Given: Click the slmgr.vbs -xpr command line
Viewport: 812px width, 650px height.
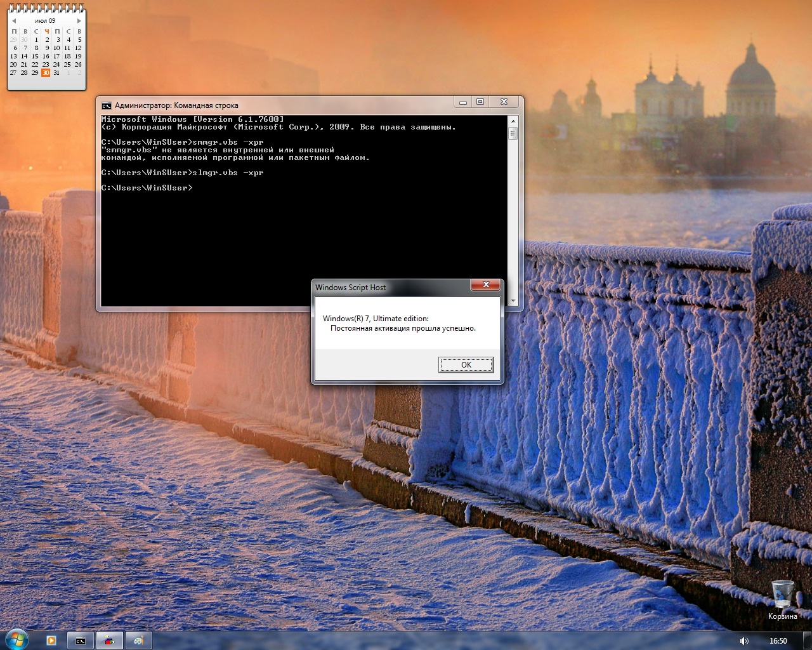Looking at the screenshot, I should [x=182, y=173].
